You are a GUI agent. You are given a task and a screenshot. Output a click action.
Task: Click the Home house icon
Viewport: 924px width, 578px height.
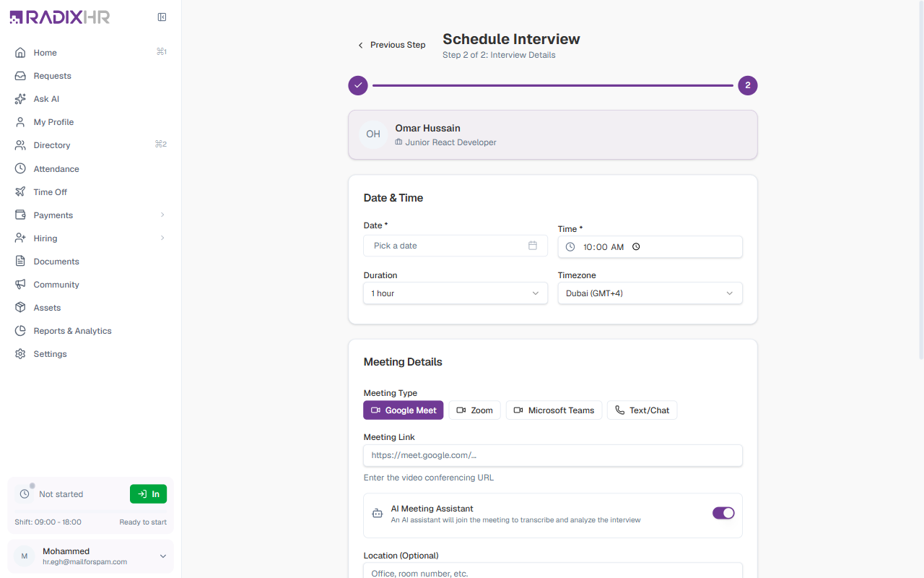pos(20,53)
